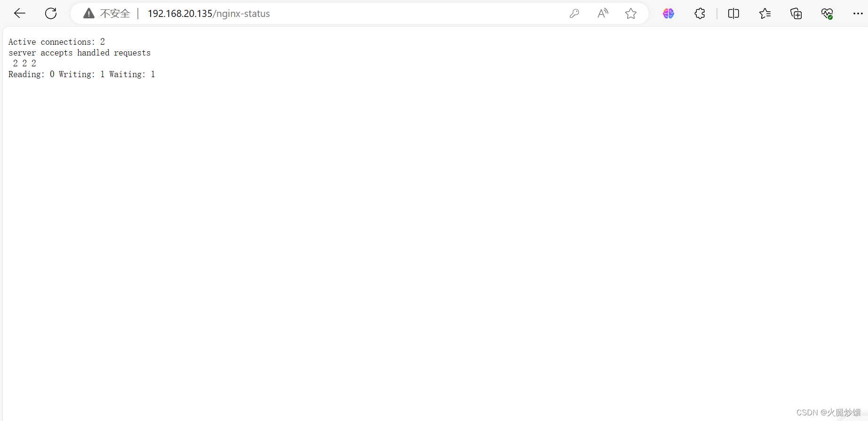Open Browser essentials heart icon
The image size is (868, 421).
coord(827,14)
